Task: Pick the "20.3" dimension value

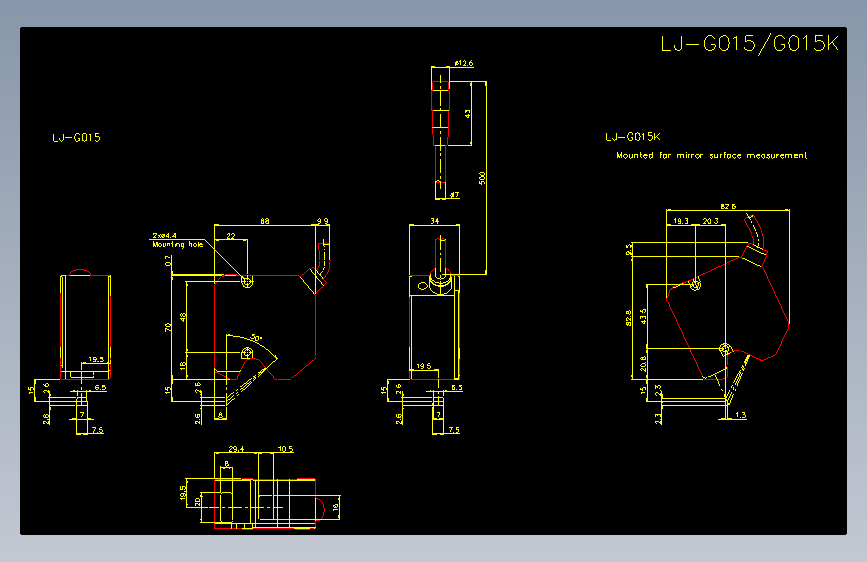Action: (x=711, y=221)
